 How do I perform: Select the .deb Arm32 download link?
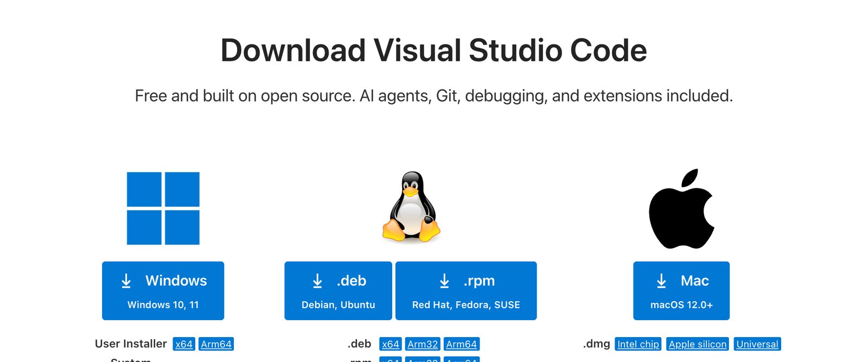point(423,344)
